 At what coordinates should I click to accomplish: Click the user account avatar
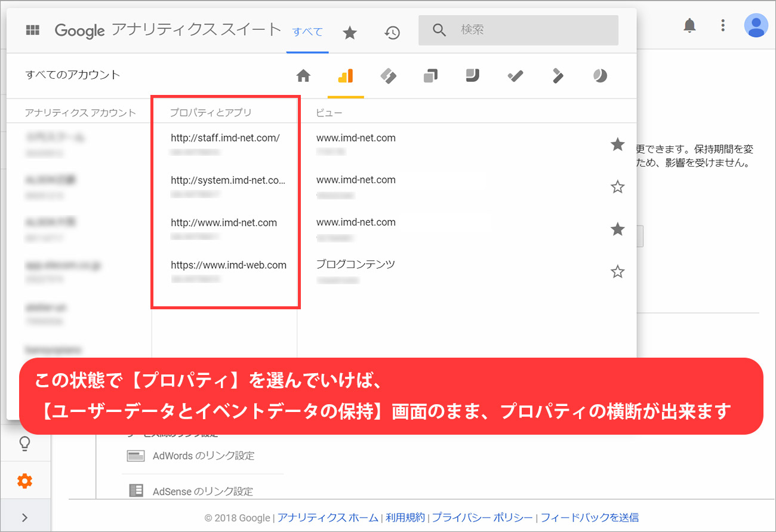point(756,25)
